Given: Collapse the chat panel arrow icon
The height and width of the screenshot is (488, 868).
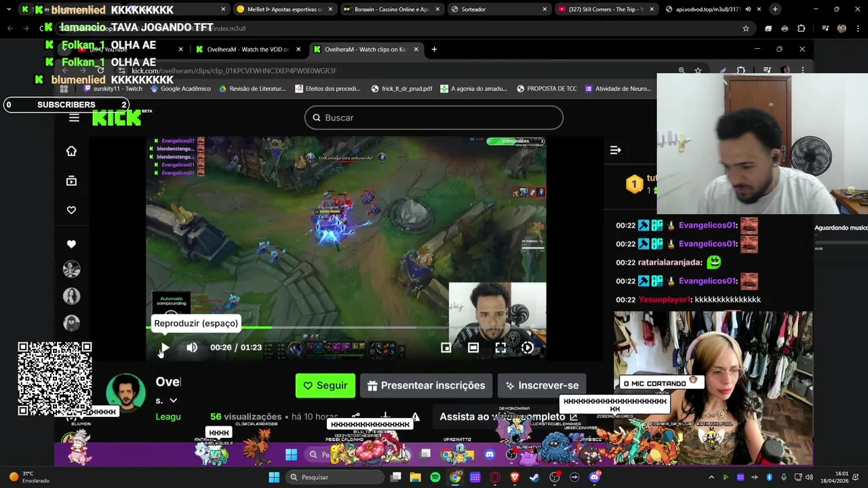Looking at the screenshot, I should click(x=615, y=150).
